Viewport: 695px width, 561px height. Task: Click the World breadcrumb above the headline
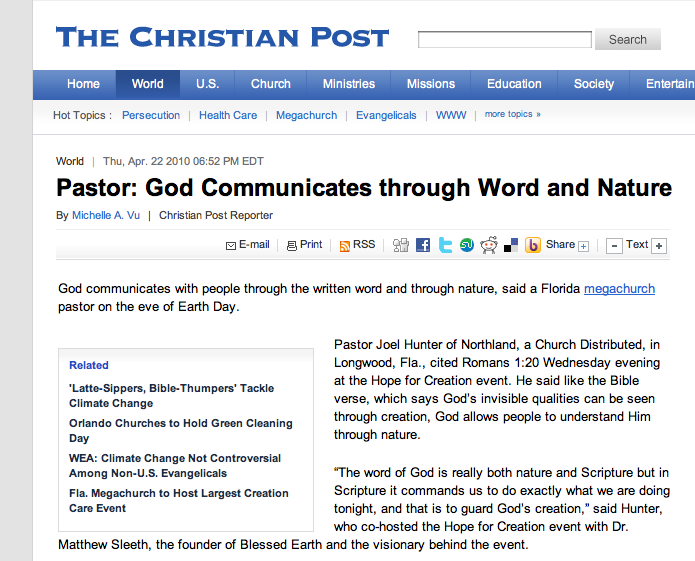[x=70, y=161]
